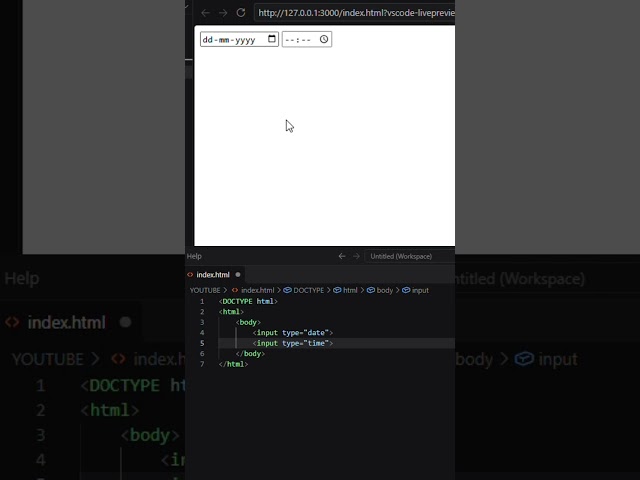
Task: Click the closing </body> tag line
Action: 250,354
